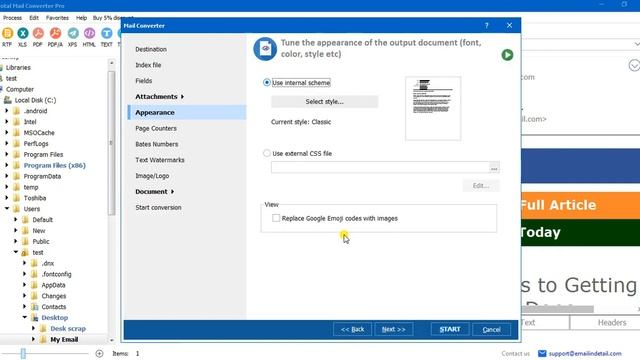Screen dimensions: 640x360
Task: Click the Appearance page document icon
Action: [265, 49]
